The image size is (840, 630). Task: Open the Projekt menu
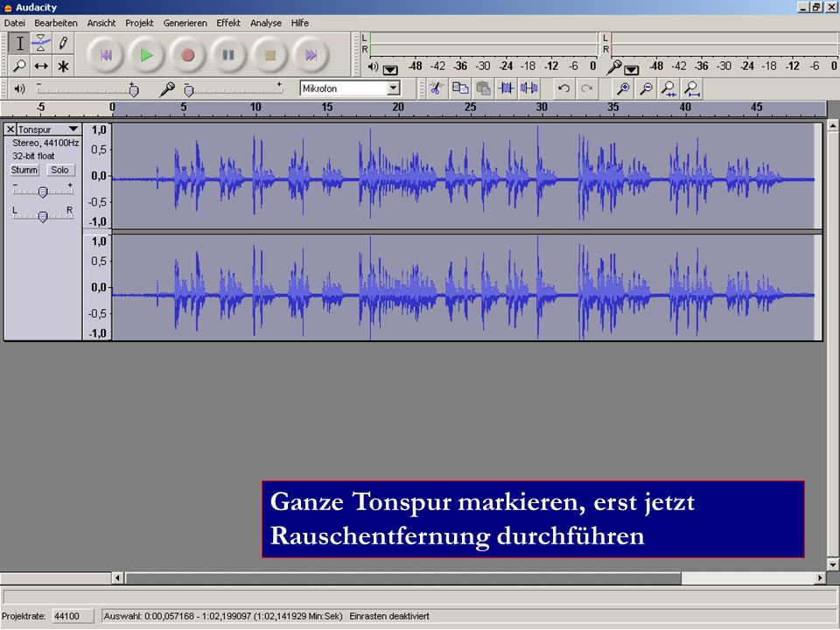tap(139, 23)
